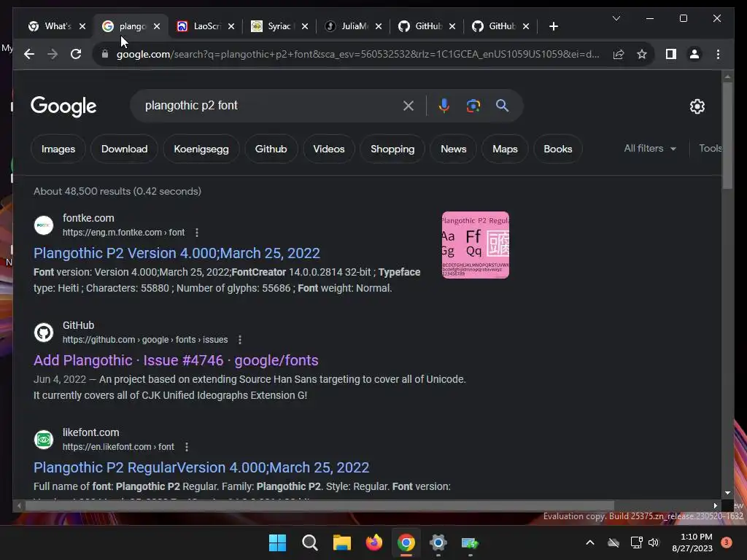Submit search with magnifier icon

(x=502, y=106)
